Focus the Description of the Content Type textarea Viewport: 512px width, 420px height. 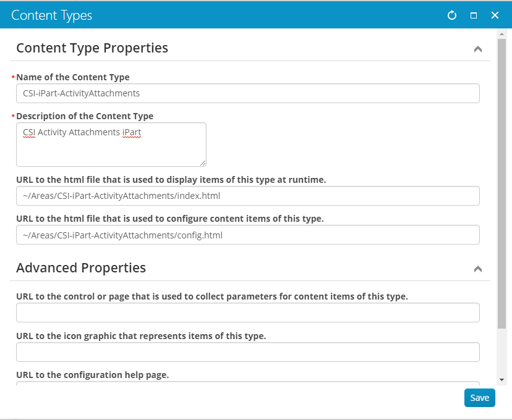pyautogui.click(x=111, y=144)
